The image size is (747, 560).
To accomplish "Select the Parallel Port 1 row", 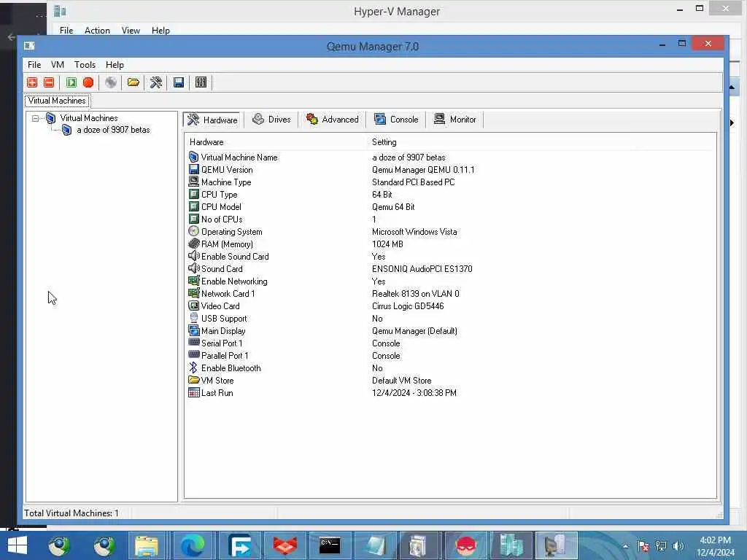I will click(449, 355).
